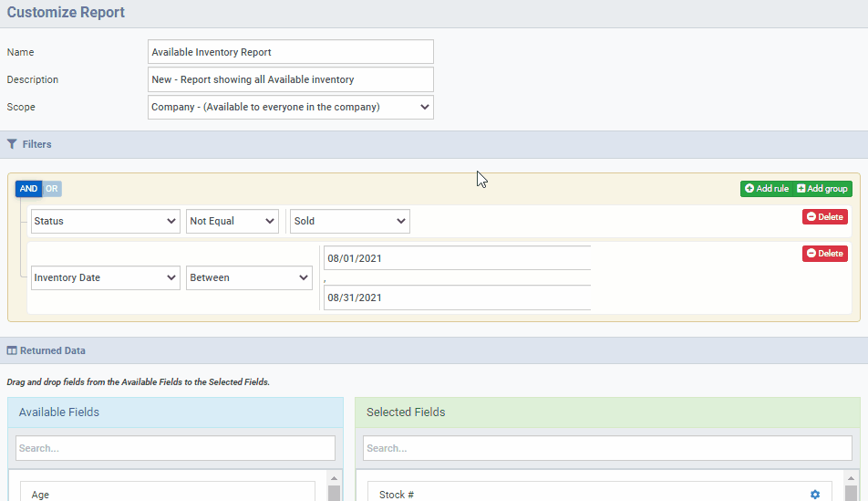Image resolution: width=868 pixels, height=501 pixels.
Task: Switch filter logic to OR
Action: [52, 189]
